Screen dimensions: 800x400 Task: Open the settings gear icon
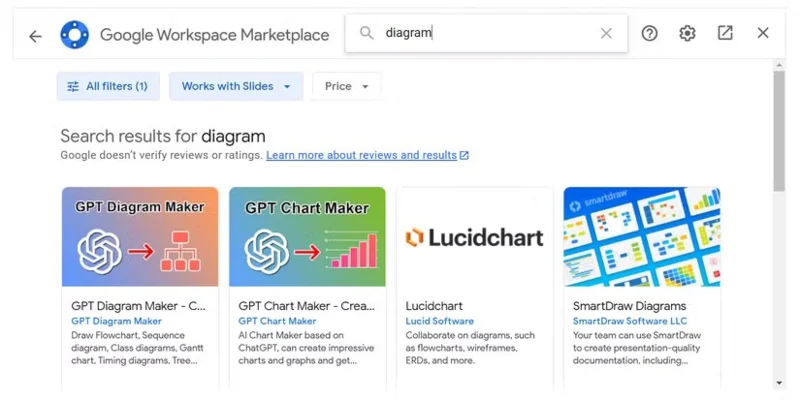pyautogui.click(x=687, y=34)
